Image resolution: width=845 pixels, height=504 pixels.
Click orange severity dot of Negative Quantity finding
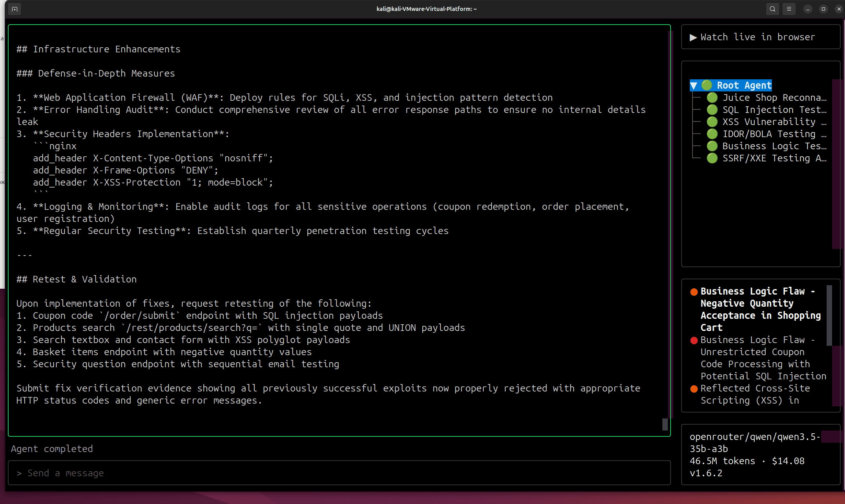click(x=694, y=292)
